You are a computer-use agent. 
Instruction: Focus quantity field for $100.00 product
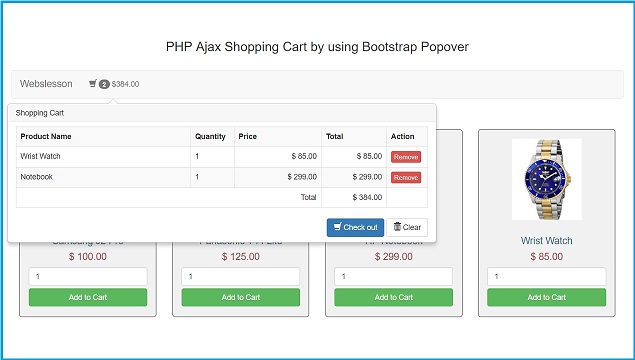88,277
